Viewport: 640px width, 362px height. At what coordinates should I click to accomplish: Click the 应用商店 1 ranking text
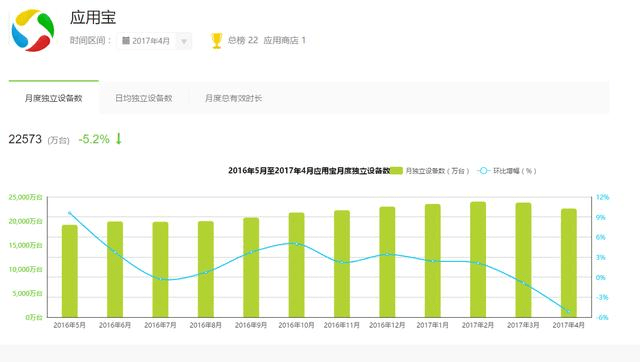pyautogui.click(x=284, y=40)
